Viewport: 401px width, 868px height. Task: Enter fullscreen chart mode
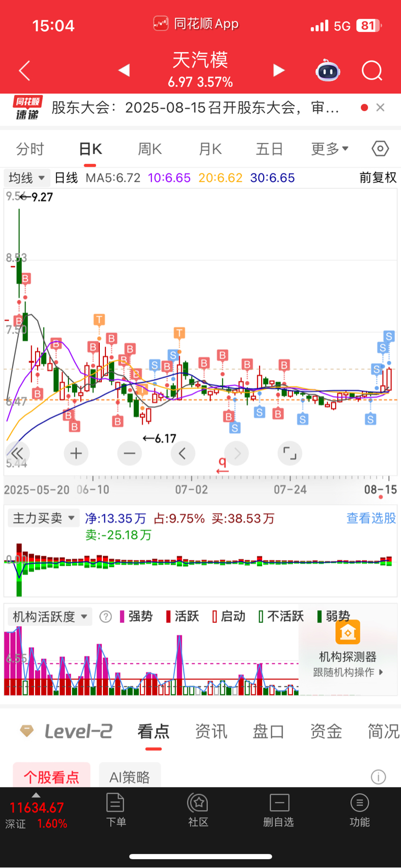pyautogui.click(x=290, y=454)
